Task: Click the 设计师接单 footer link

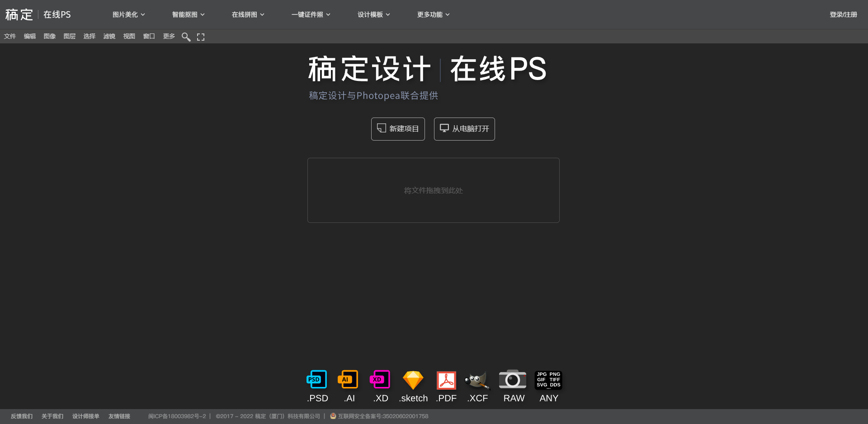Action: [86, 416]
